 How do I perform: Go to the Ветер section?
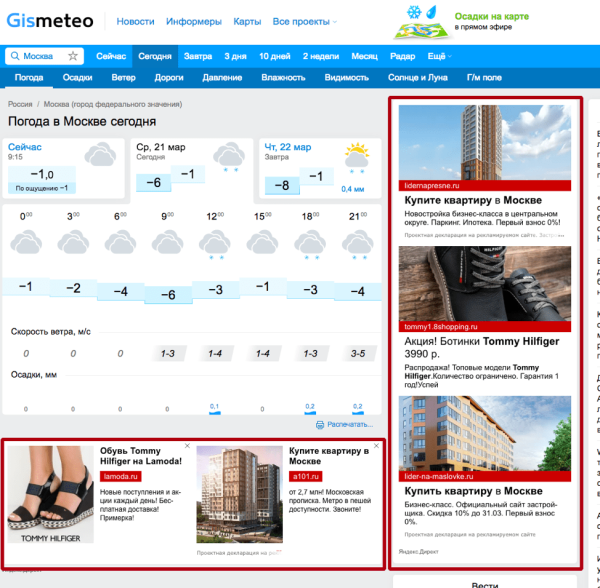124,77
